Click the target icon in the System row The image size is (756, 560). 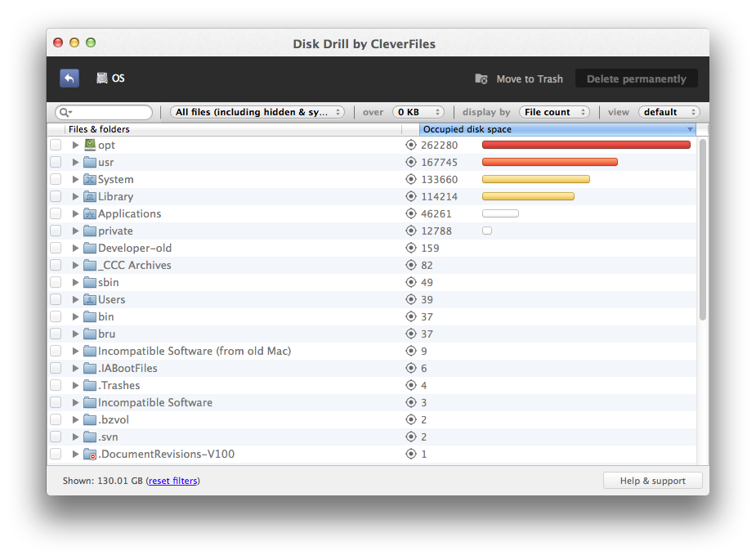[411, 179]
